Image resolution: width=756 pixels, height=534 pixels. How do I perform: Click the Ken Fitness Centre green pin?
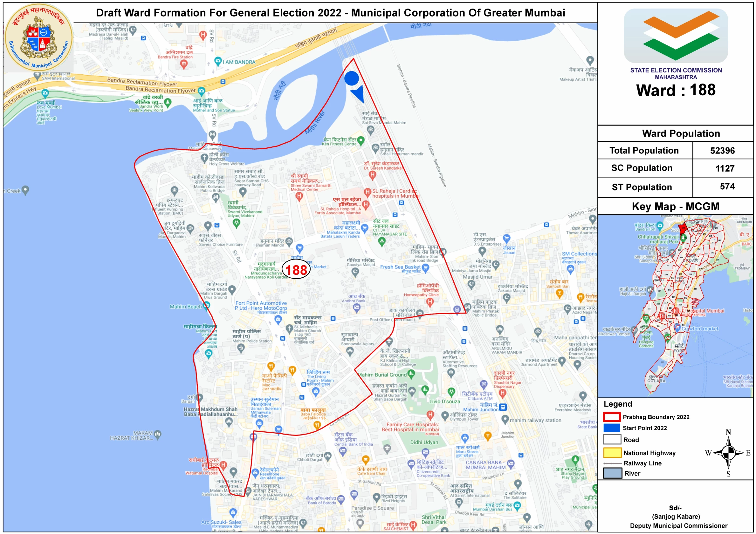[x=361, y=140]
